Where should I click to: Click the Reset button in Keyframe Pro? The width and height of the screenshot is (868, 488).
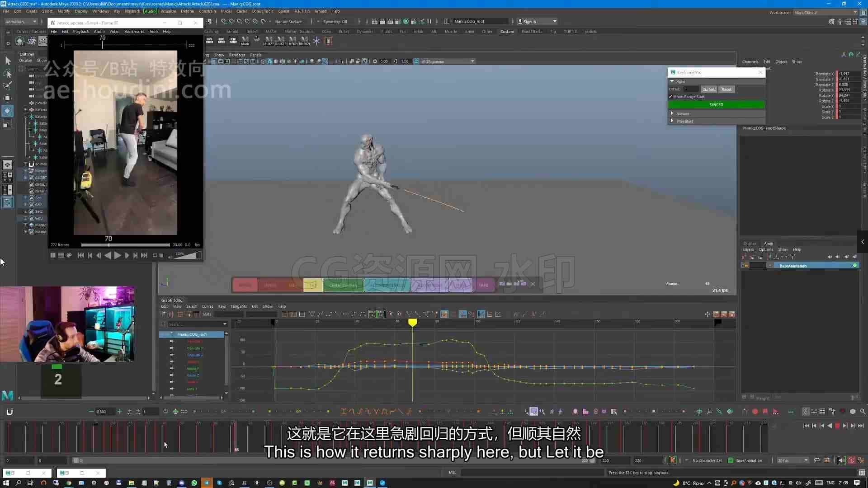pos(726,89)
